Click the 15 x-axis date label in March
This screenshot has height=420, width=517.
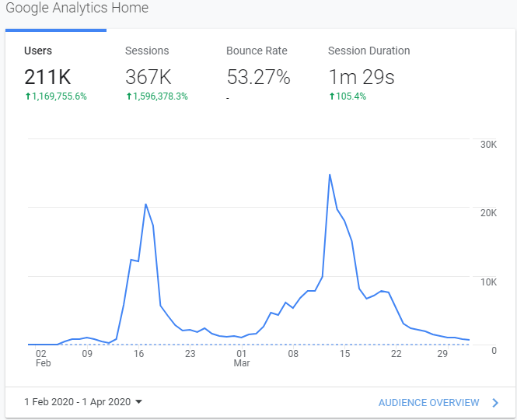tap(344, 354)
